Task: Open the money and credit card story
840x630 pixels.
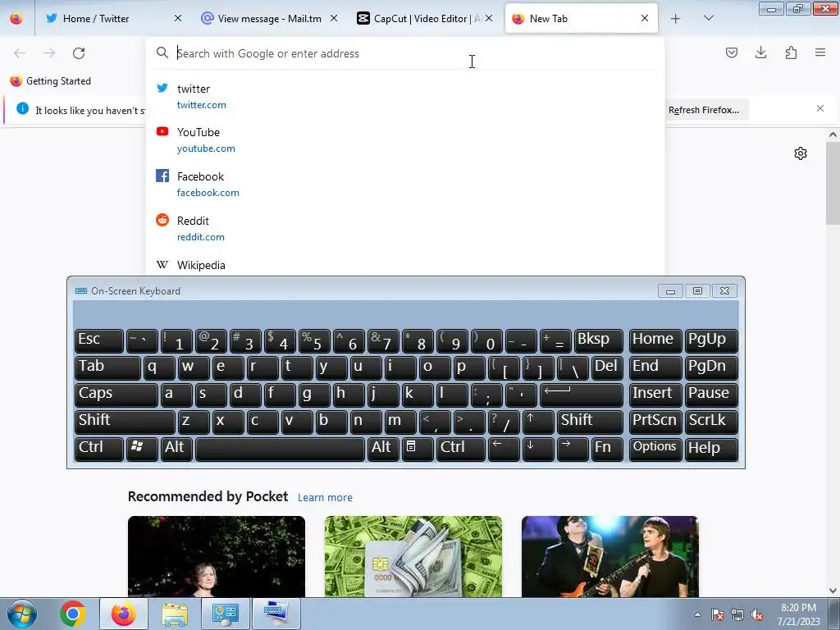Action: [x=413, y=556]
